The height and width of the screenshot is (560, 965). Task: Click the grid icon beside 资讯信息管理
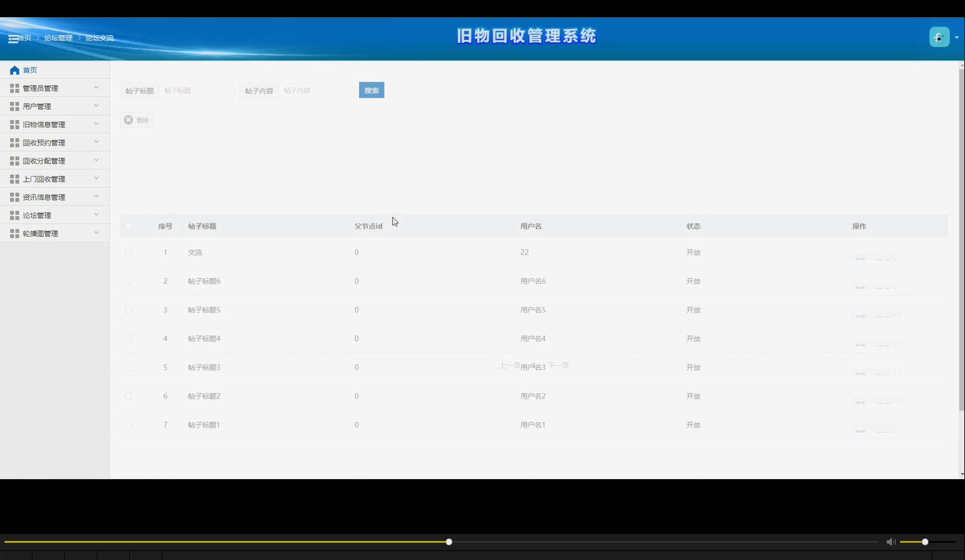pos(15,197)
